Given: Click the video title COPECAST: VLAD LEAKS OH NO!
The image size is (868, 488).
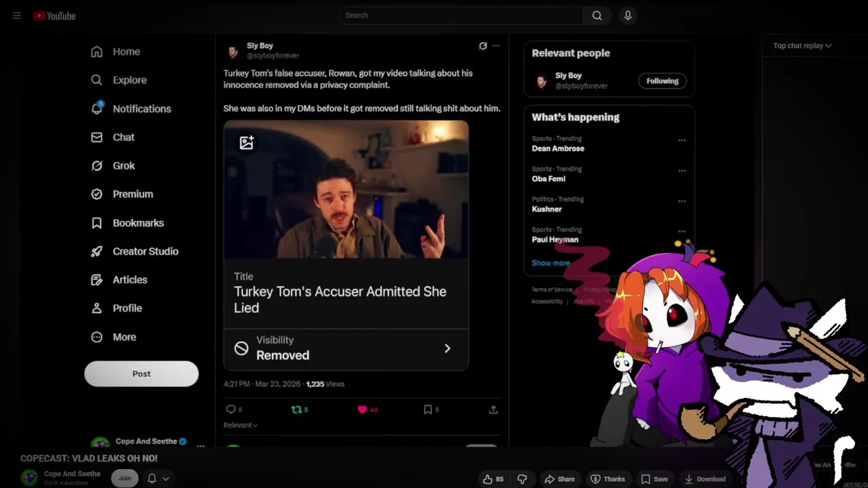Looking at the screenshot, I should (89, 459).
